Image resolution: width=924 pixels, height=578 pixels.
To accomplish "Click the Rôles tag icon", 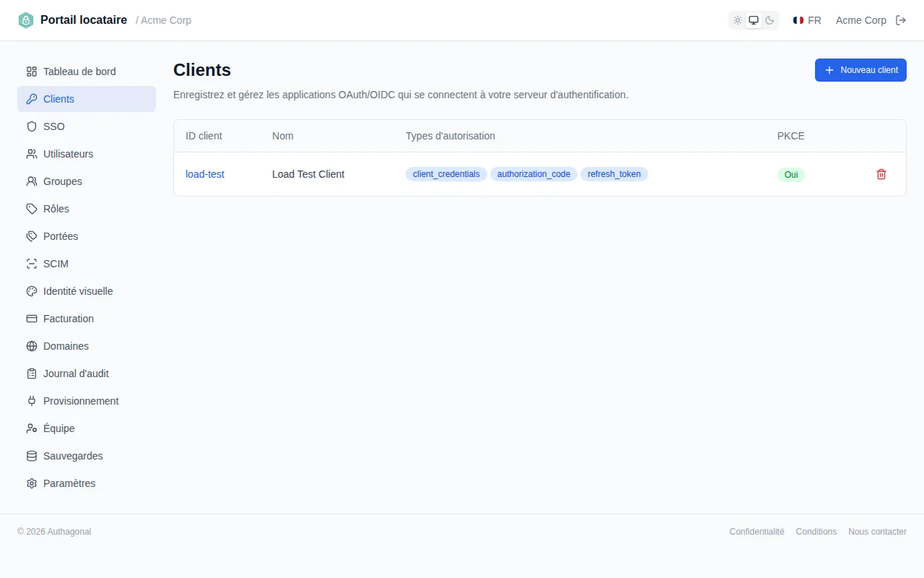I will 32,209.
